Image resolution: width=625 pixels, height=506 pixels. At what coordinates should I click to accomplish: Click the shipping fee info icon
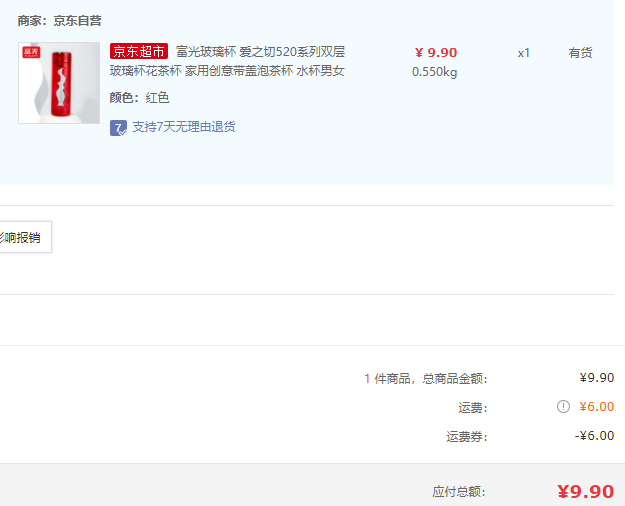[x=563, y=407]
